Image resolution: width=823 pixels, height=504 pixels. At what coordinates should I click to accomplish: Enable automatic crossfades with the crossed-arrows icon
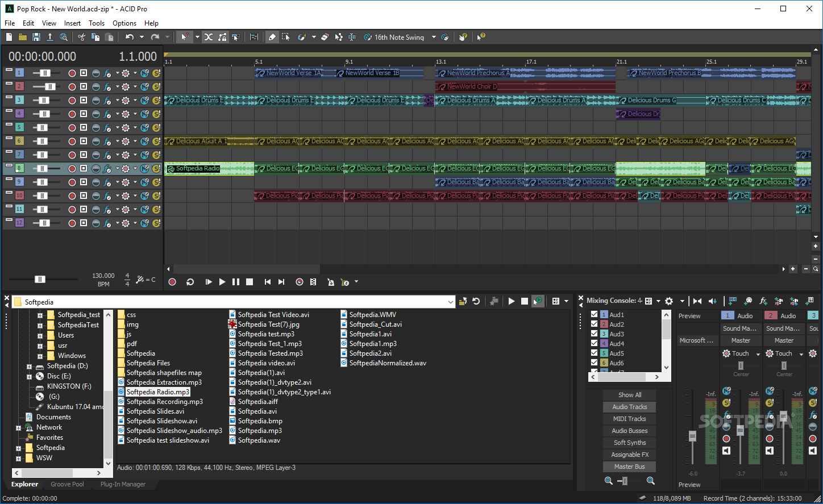point(209,37)
